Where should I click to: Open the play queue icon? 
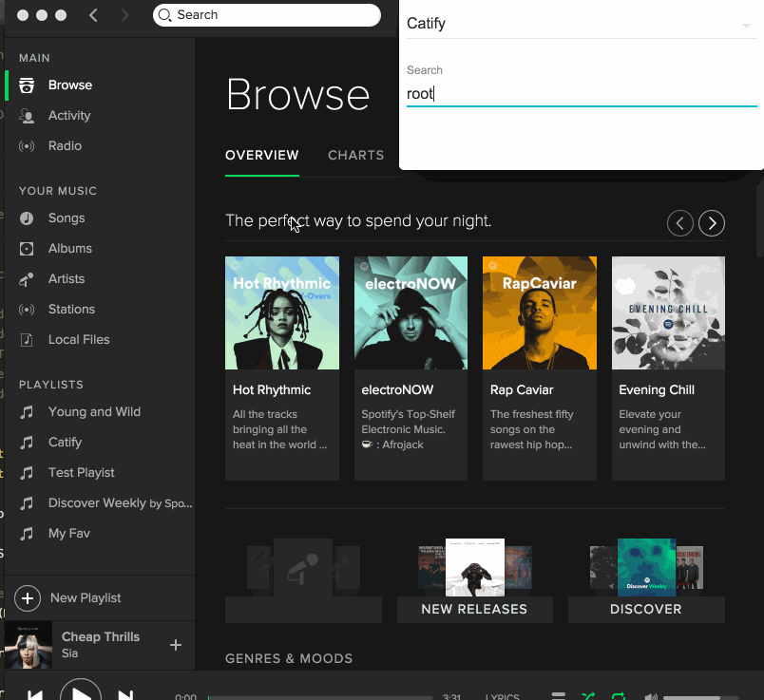pos(559,695)
